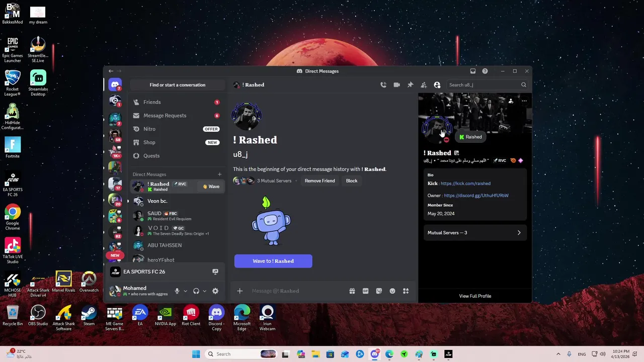Navigate back with the Discord arrow
Screen dimensions: 644x362
click(111, 71)
